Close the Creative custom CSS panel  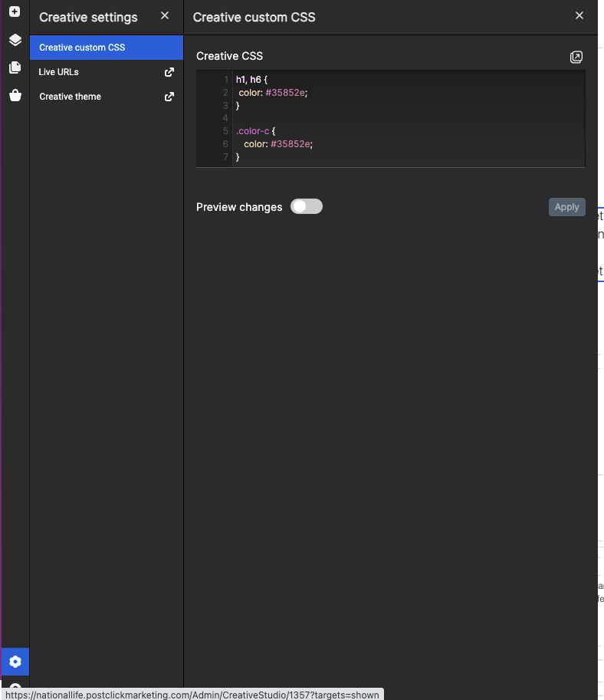point(579,15)
